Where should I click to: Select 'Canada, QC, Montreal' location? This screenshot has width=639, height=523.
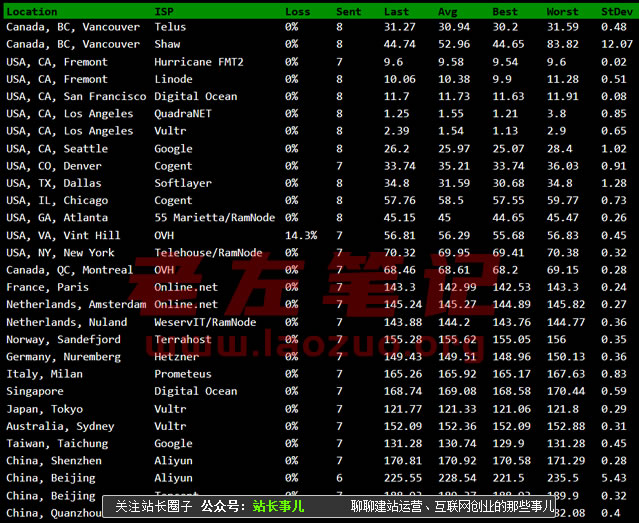pyautogui.click(x=70, y=270)
